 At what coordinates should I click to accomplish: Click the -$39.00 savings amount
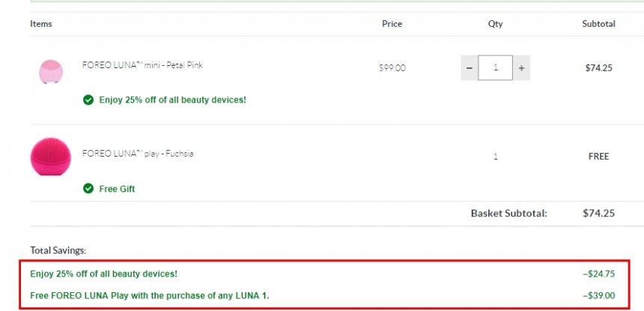click(x=599, y=295)
